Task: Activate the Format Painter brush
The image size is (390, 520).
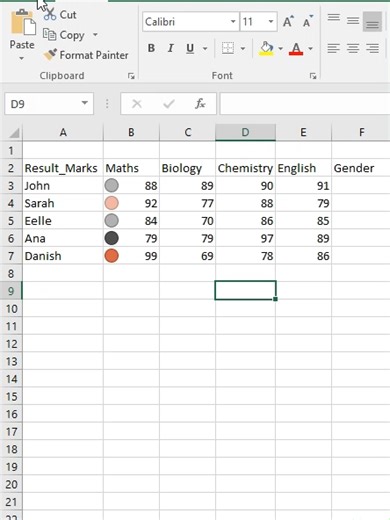Action: tap(50, 55)
